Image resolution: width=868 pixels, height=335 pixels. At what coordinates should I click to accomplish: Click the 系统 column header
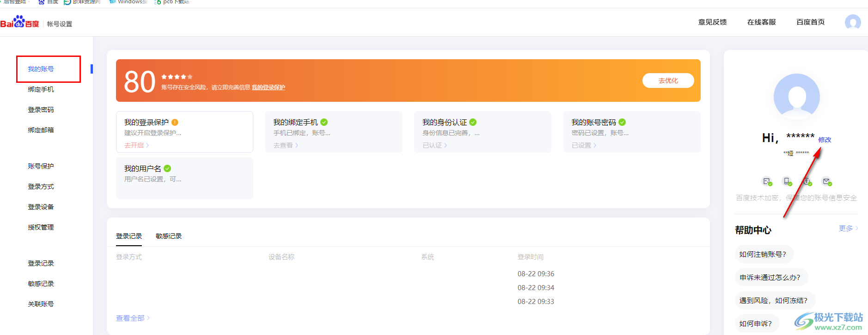pos(428,257)
